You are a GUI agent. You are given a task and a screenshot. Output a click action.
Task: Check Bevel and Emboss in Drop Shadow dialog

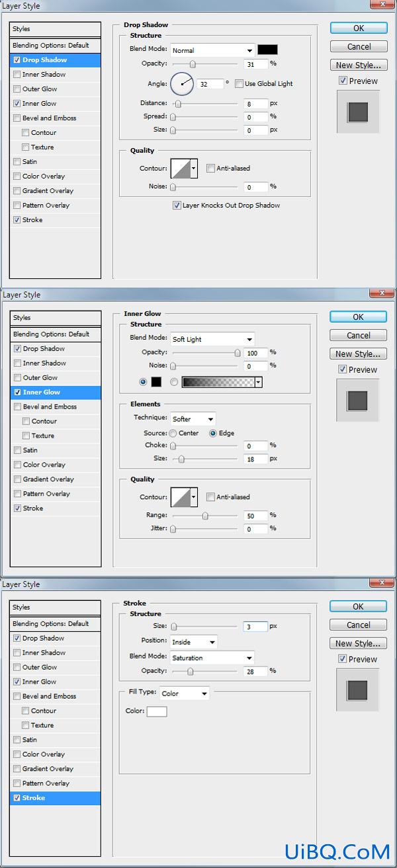click(17, 118)
